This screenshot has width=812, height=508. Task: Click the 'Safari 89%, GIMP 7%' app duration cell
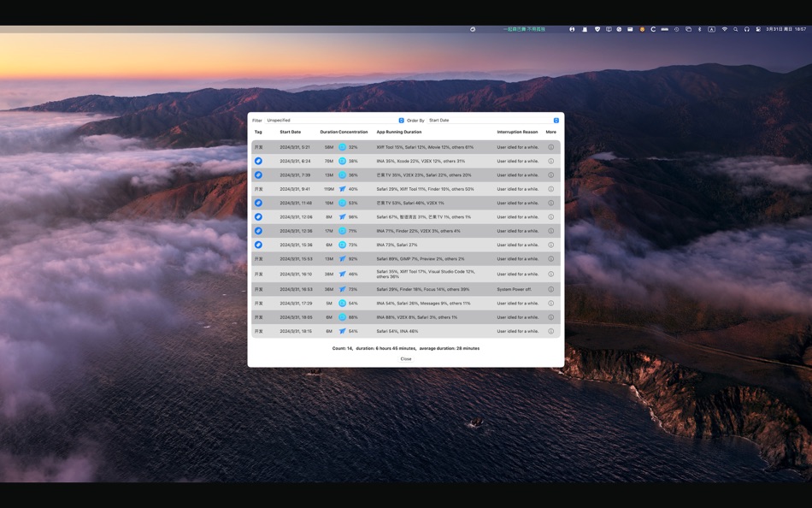(x=421, y=258)
